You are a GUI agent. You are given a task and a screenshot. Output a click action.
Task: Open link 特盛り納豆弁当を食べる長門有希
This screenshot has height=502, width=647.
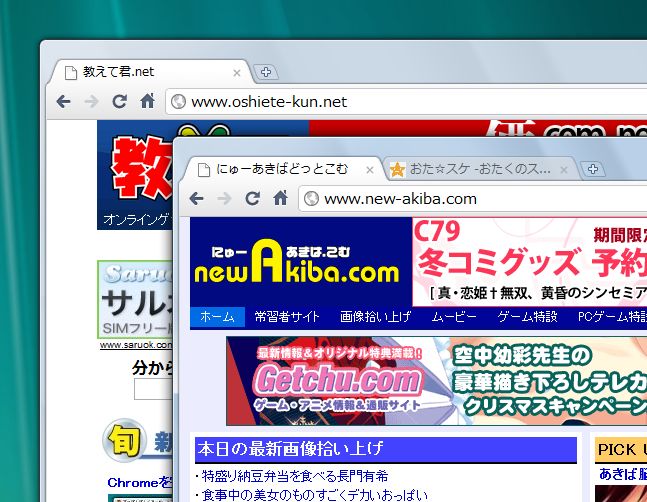[293, 476]
